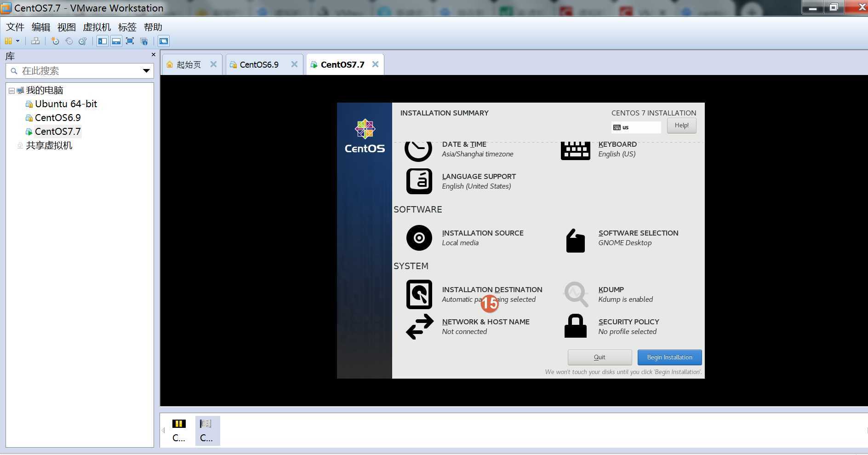Click the Quit button
This screenshot has height=455, width=868.
click(x=600, y=357)
